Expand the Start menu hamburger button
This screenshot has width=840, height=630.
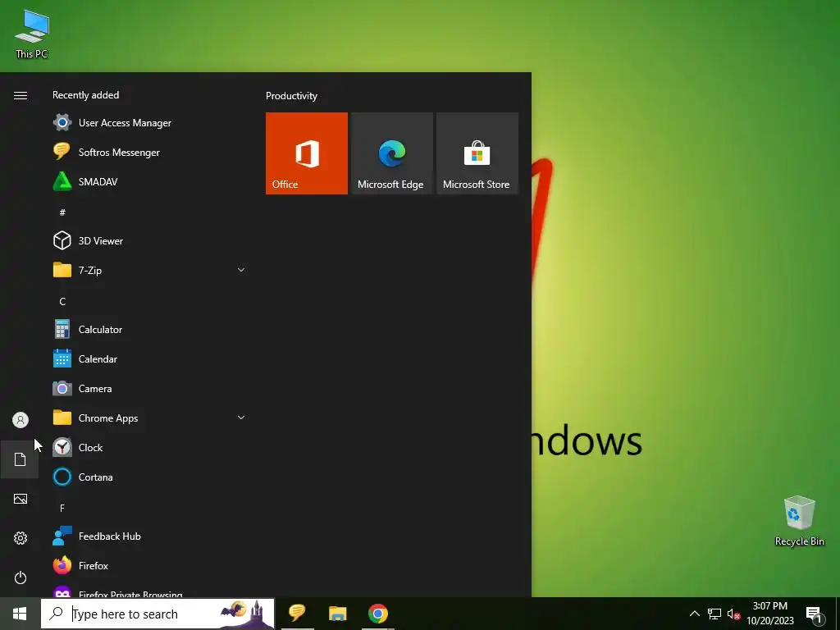pos(21,95)
